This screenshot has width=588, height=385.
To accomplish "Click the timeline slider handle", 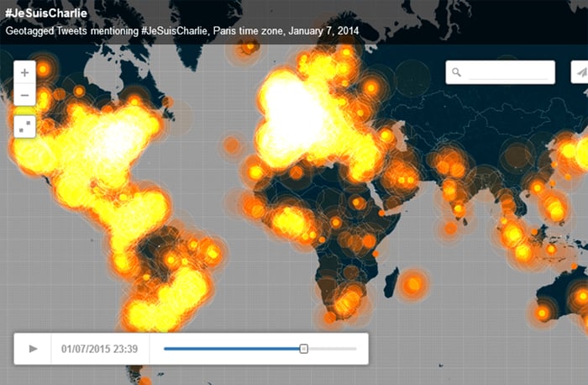I will point(304,349).
